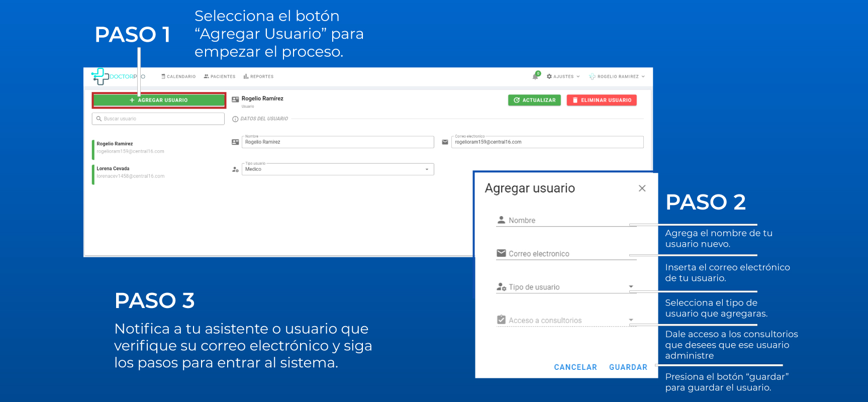Expand the Ajustes dropdown menu
Image resolution: width=868 pixels, height=402 pixels.
tap(563, 77)
